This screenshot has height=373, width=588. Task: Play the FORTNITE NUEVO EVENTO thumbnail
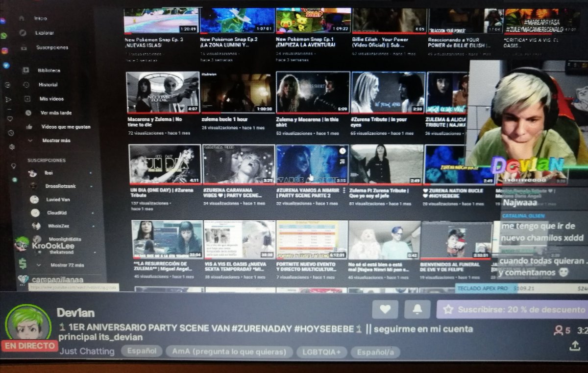pos(312,239)
